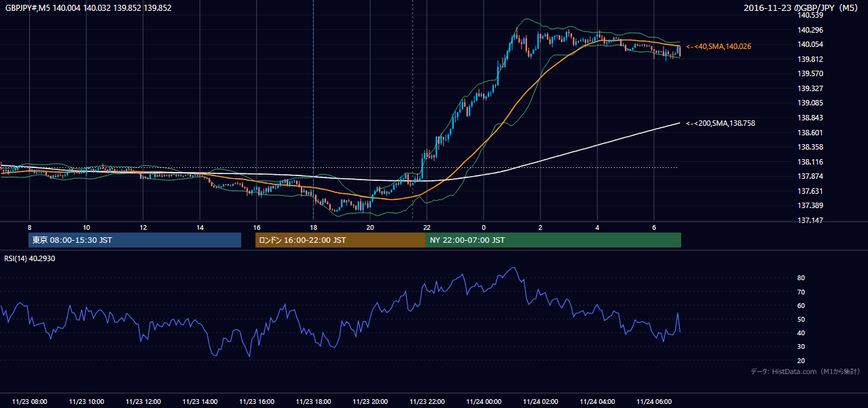The image size is (868, 408).
Task: Click RSI axis level 20
Action: click(x=801, y=361)
